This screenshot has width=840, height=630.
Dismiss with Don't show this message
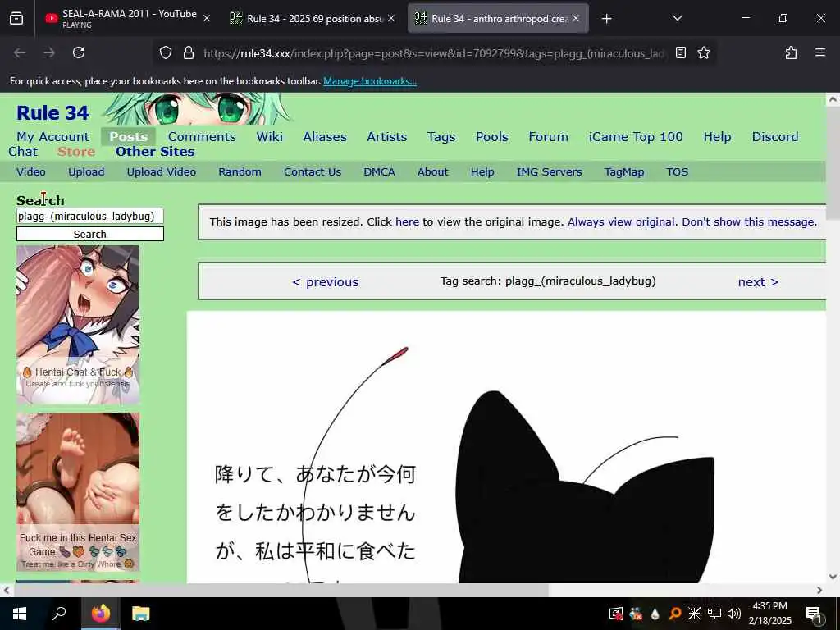(x=749, y=221)
